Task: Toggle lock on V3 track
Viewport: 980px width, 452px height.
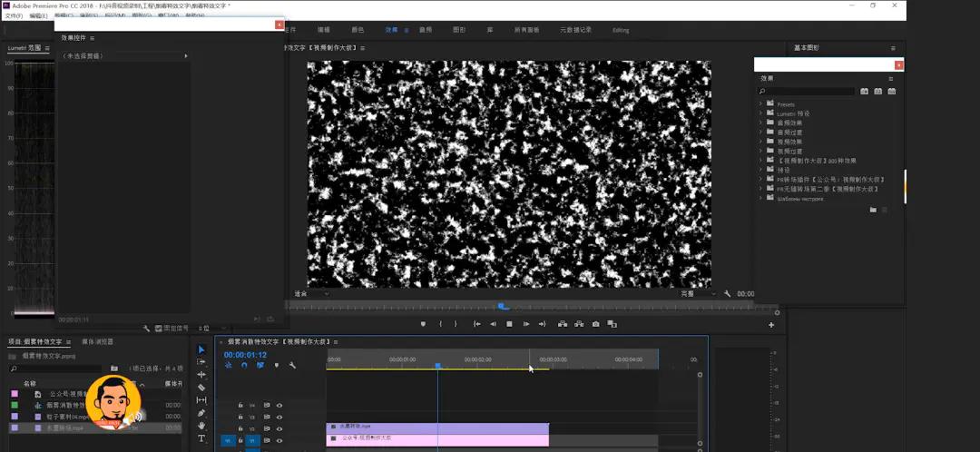Action: [240, 417]
